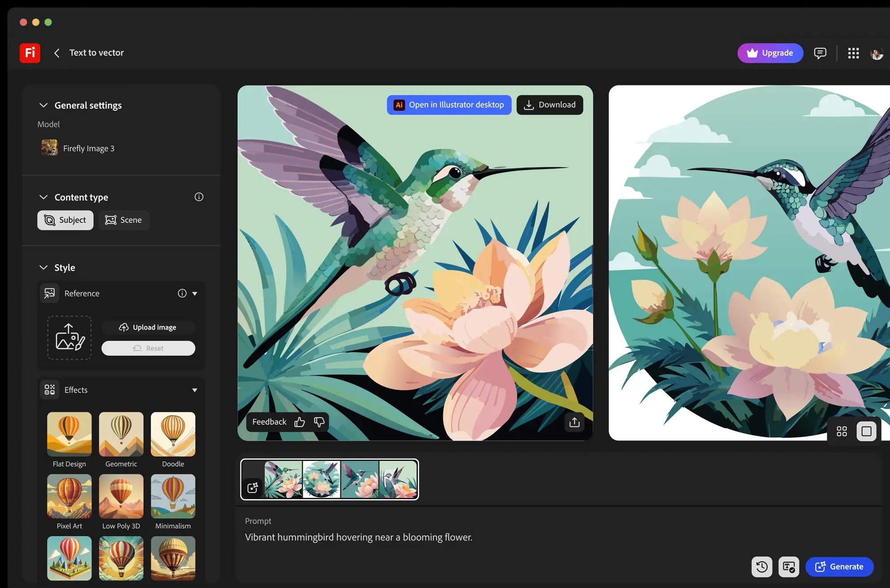Open the Adobe apps grid menu
Image resolution: width=890 pixels, height=588 pixels.
tap(853, 53)
